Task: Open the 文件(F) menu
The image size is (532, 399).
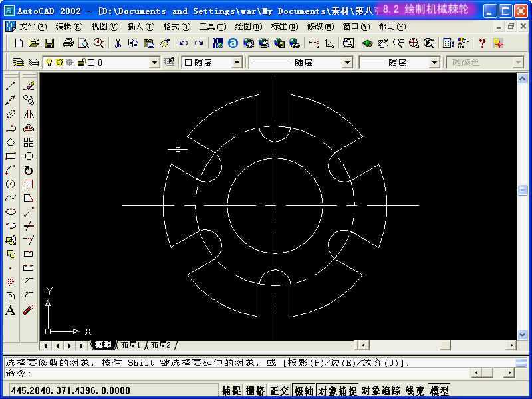Action: pyautogui.click(x=33, y=27)
